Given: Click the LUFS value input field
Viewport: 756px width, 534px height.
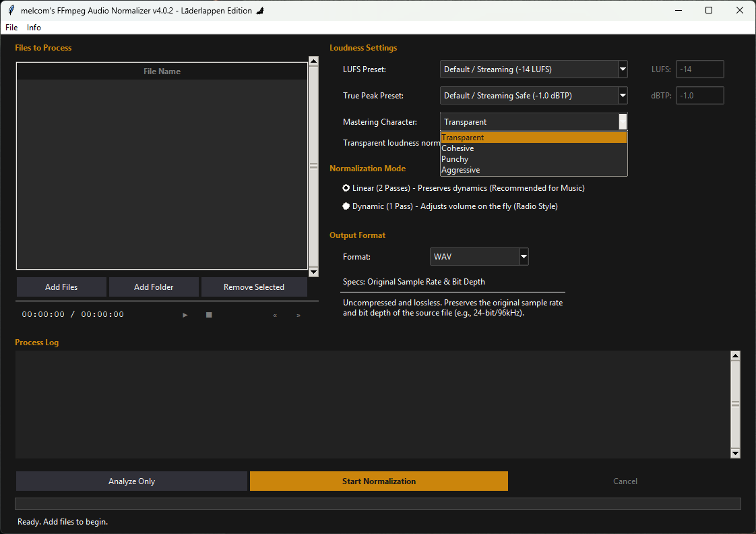Looking at the screenshot, I should click(699, 69).
